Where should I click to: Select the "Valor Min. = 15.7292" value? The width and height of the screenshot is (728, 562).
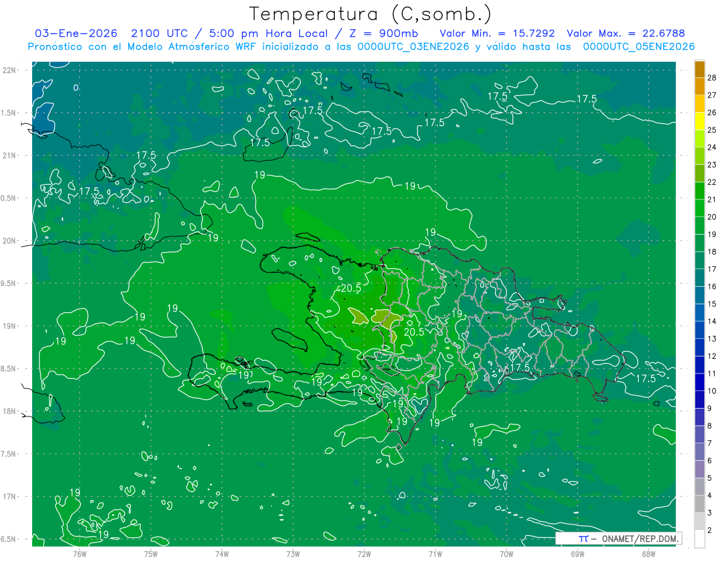(x=497, y=33)
